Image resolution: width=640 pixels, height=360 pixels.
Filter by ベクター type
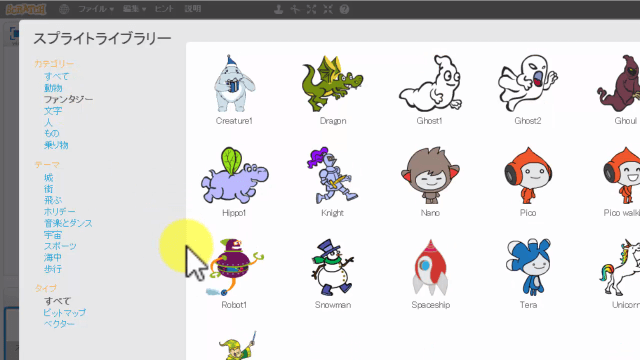tap(59, 324)
